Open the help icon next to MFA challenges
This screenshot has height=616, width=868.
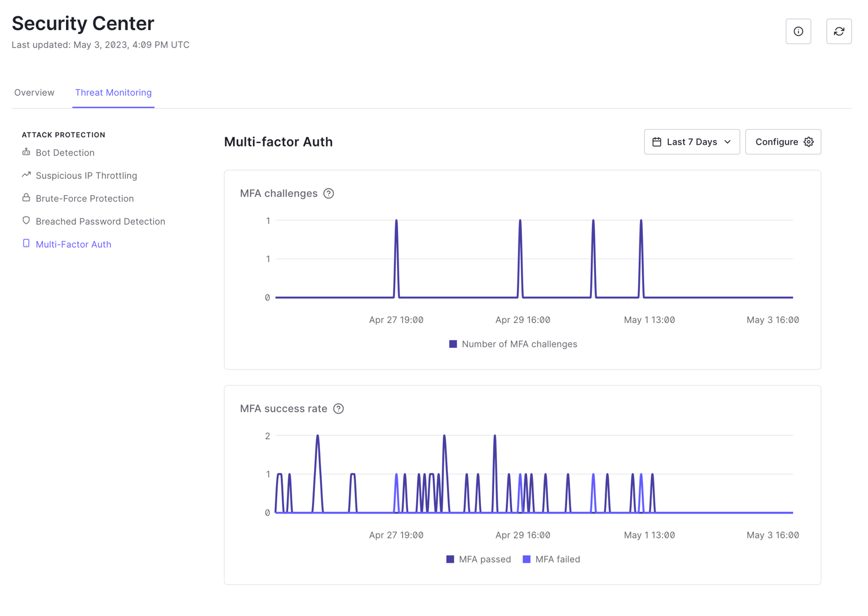(329, 193)
